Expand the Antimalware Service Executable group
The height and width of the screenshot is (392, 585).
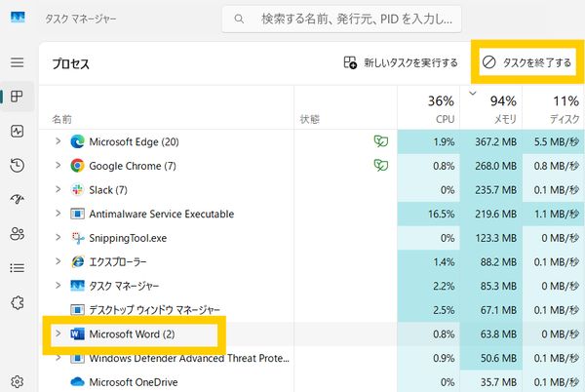pyautogui.click(x=58, y=214)
